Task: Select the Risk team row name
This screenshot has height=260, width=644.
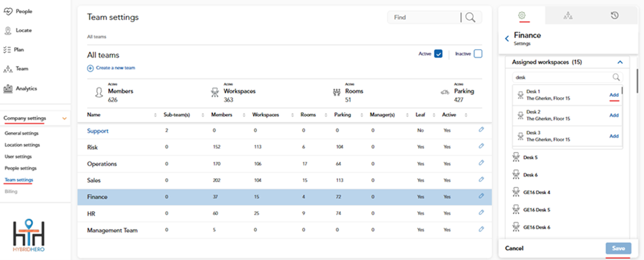Action: coord(93,147)
